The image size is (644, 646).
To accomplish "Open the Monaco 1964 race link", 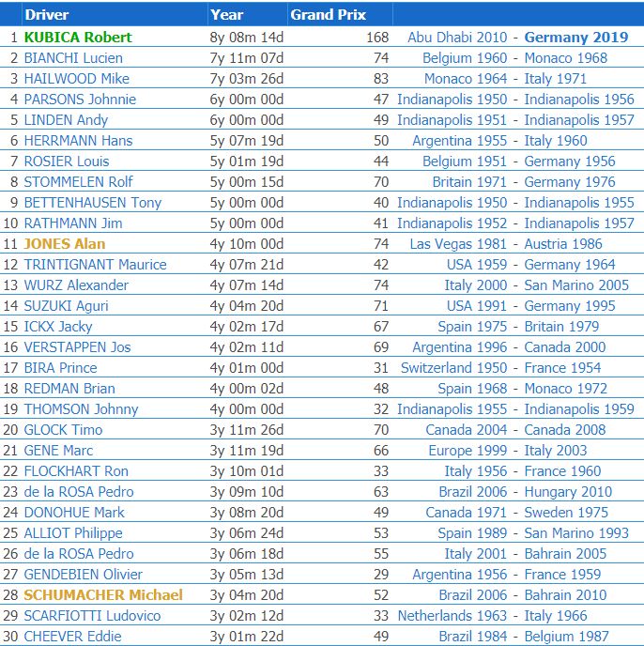I will [467, 79].
